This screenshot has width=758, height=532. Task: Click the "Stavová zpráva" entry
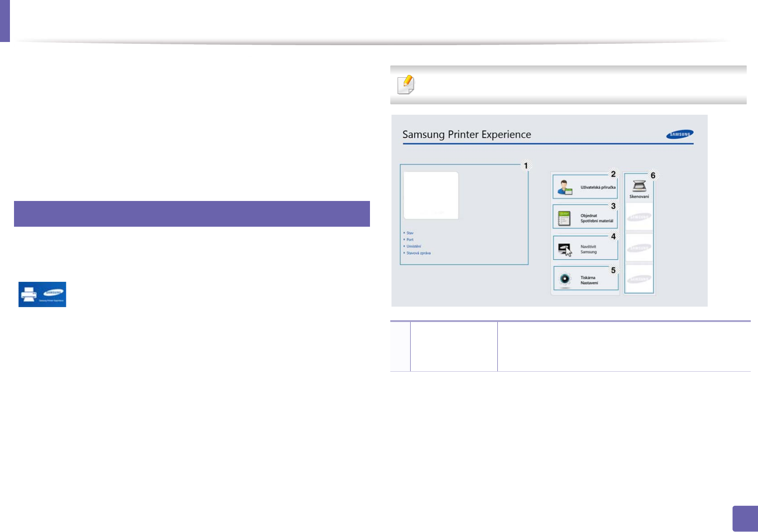pyautogui.click(x=418, y=253)
